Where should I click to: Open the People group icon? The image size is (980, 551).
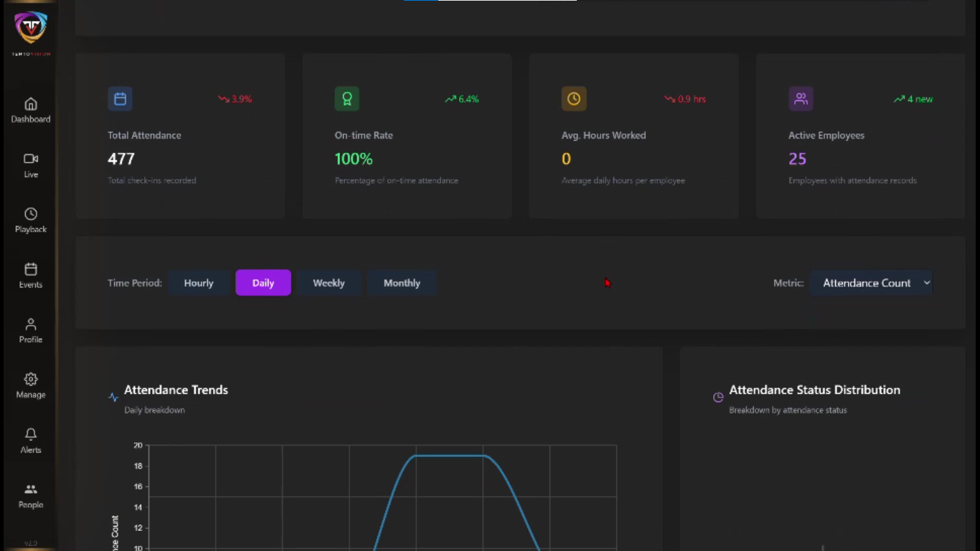coord(31,489)
